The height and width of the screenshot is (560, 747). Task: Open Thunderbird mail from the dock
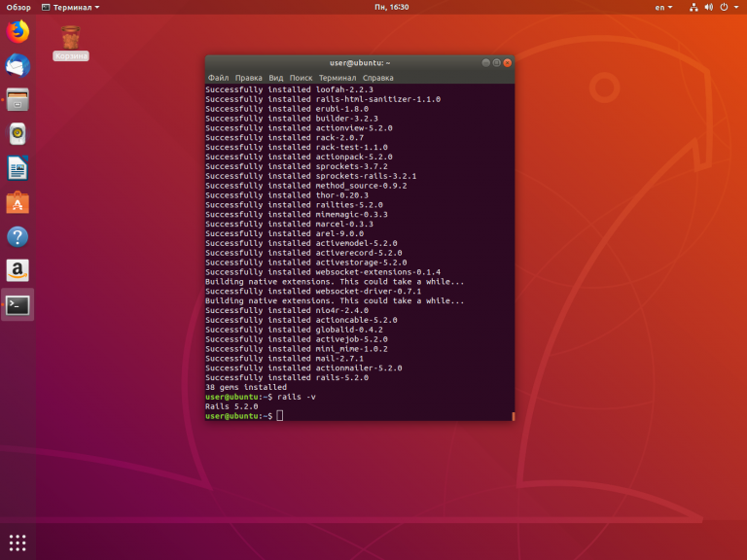coord(18,65)
